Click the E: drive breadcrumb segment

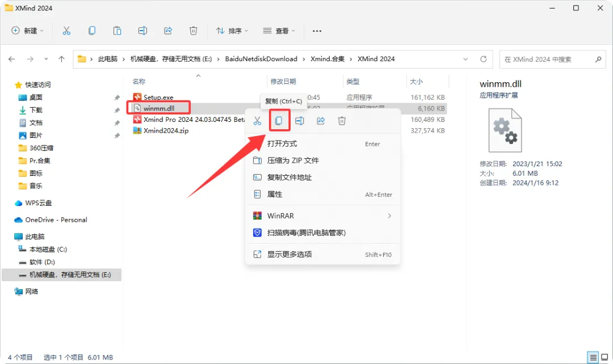click(x=171, y=59)
